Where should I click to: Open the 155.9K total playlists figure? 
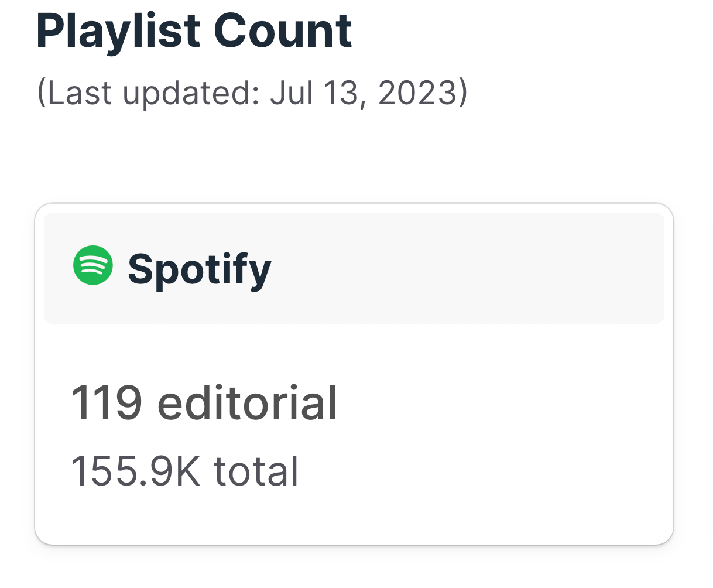tap(185, 471)
